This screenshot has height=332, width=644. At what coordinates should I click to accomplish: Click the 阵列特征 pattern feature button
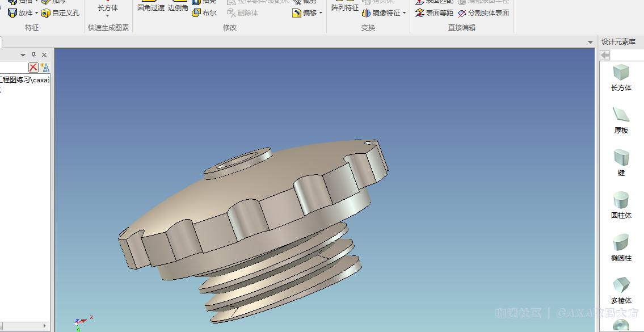pyautogui.click(x=344, y=8)
